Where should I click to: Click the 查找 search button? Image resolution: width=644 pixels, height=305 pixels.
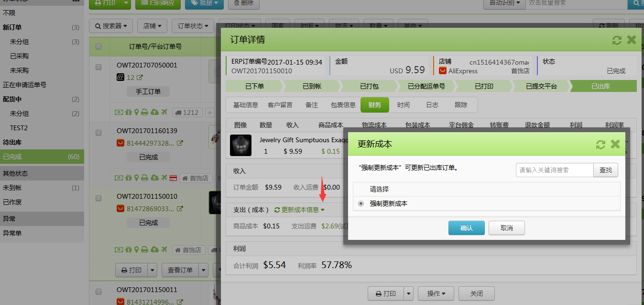[606, 170]
